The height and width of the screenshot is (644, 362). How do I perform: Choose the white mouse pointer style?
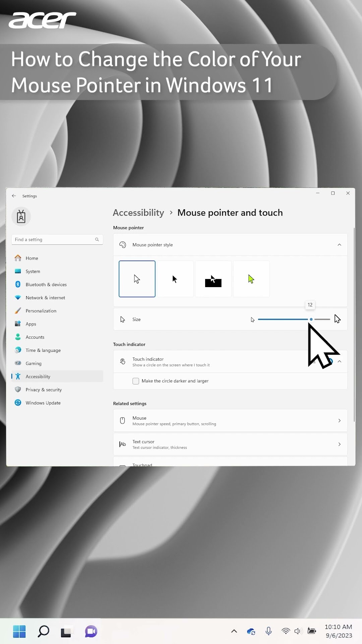coord(137,279)
